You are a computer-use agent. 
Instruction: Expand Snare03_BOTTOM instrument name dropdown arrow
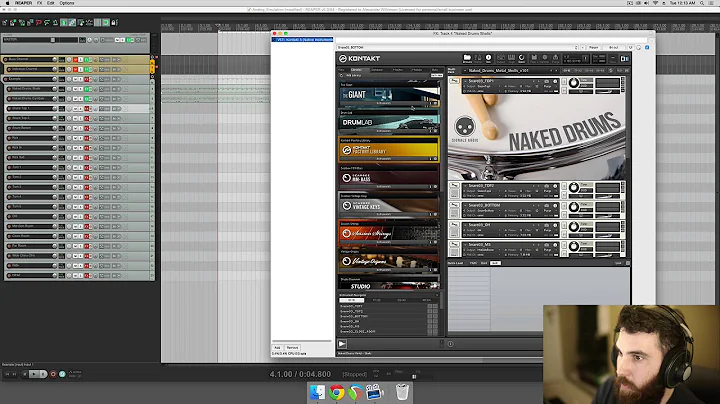pyautogui.click(x=465, y=206)
